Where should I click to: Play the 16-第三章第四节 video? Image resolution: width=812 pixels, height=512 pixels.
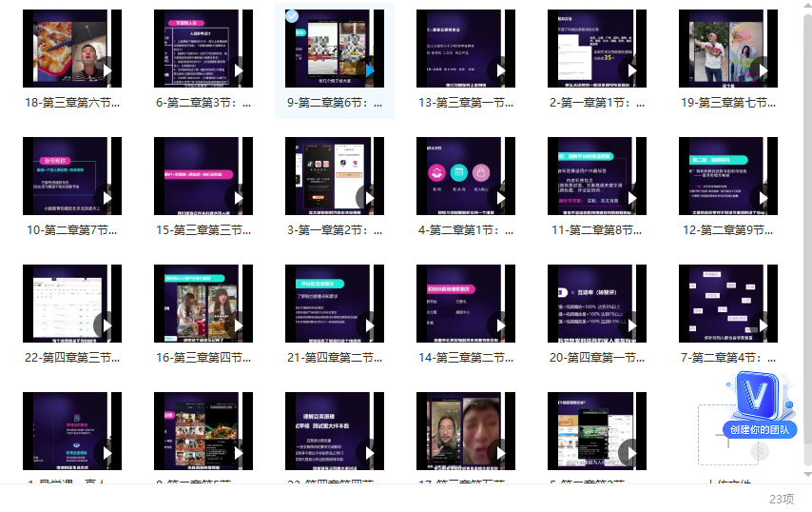pyautogui.click(x=238, y=325)
